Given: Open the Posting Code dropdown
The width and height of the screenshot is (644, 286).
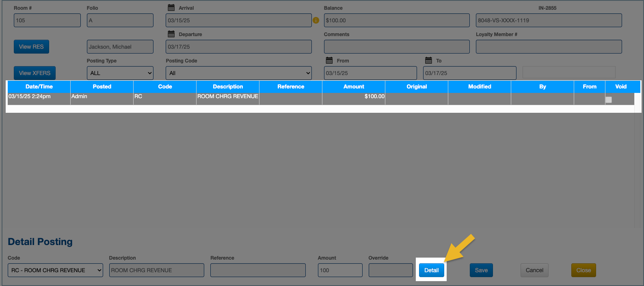Looking at the screenshot, I should coord(239,73).
